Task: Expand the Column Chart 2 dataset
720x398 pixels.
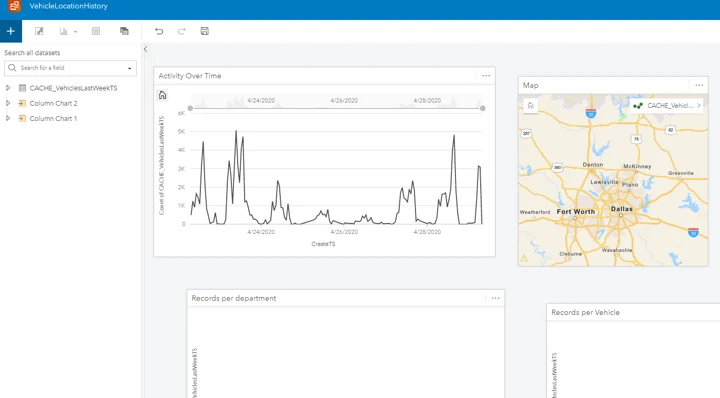Action: 8,103
